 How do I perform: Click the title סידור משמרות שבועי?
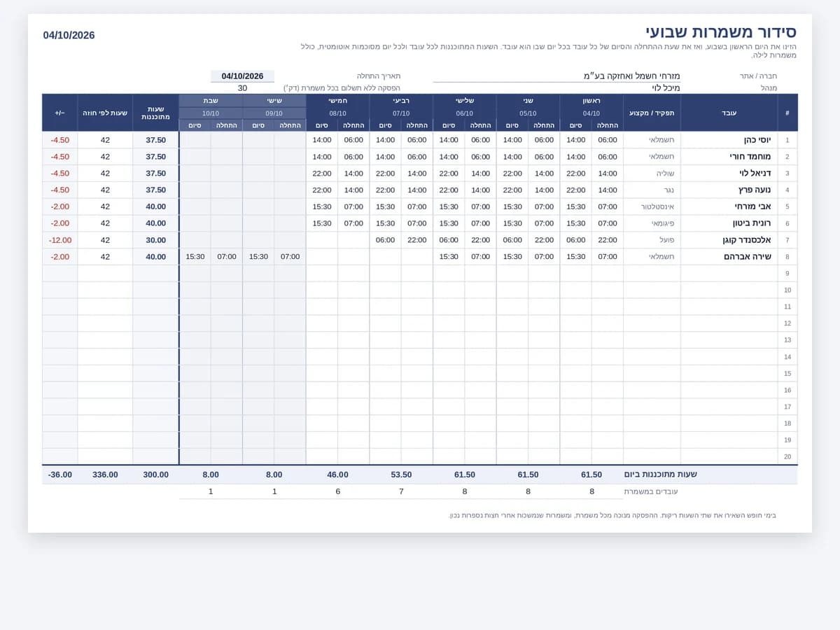721,32
